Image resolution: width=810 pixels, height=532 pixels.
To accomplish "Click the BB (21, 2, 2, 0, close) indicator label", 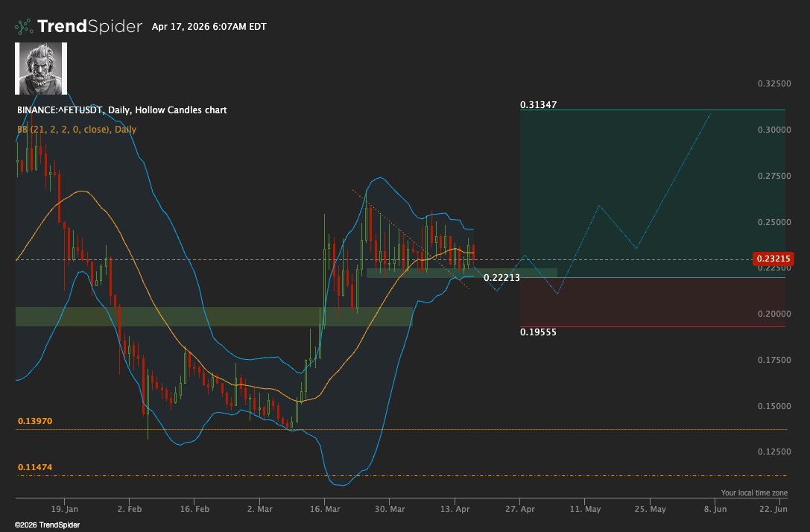I will tap(76, 130).
